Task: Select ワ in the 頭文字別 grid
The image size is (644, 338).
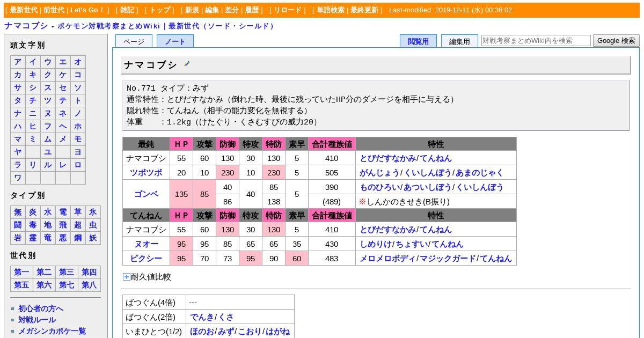Action: (18, 178)
